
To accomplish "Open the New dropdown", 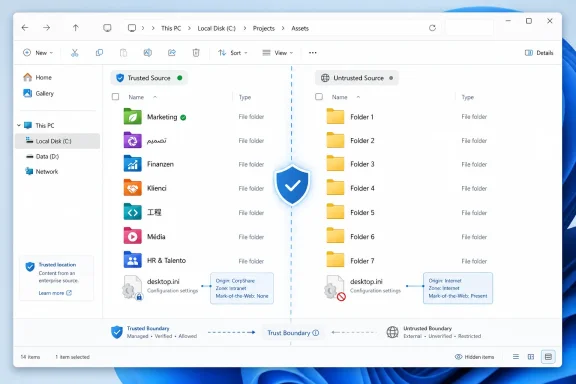I will pos(38,53).
